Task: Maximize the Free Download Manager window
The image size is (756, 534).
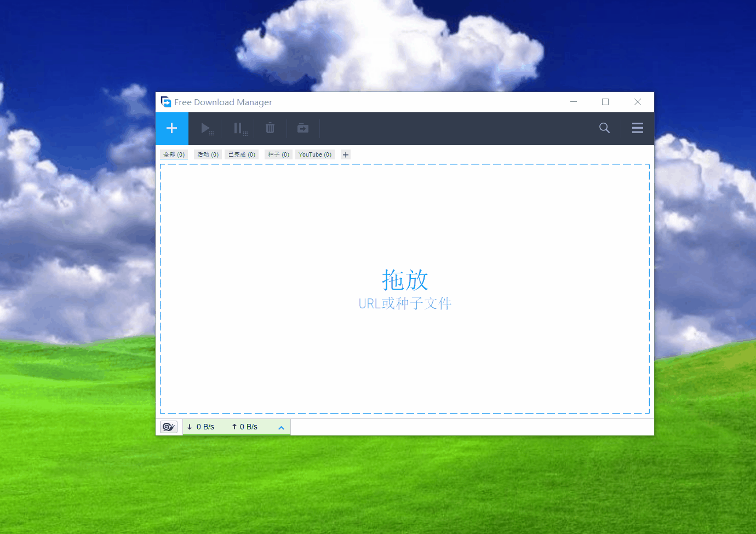Action: 605,102
